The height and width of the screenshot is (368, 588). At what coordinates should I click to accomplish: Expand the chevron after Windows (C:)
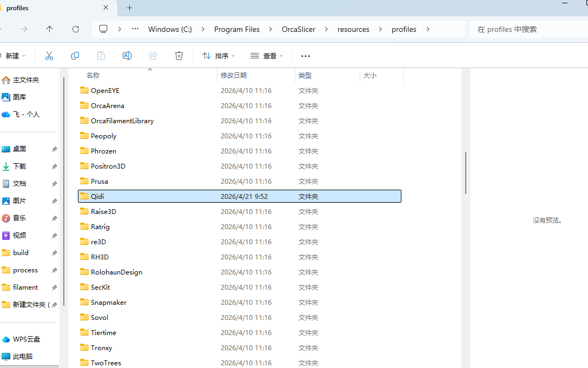click(202, 29)
